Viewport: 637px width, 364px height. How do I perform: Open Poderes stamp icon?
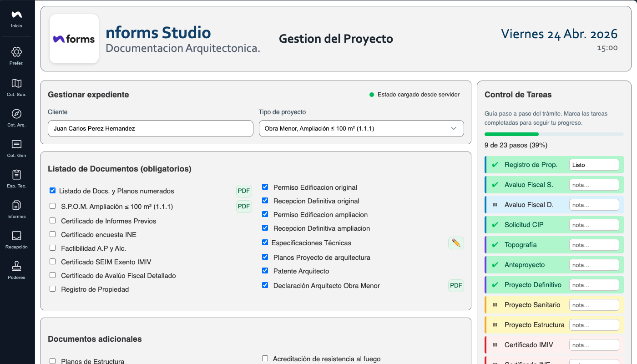pos(16,266)
